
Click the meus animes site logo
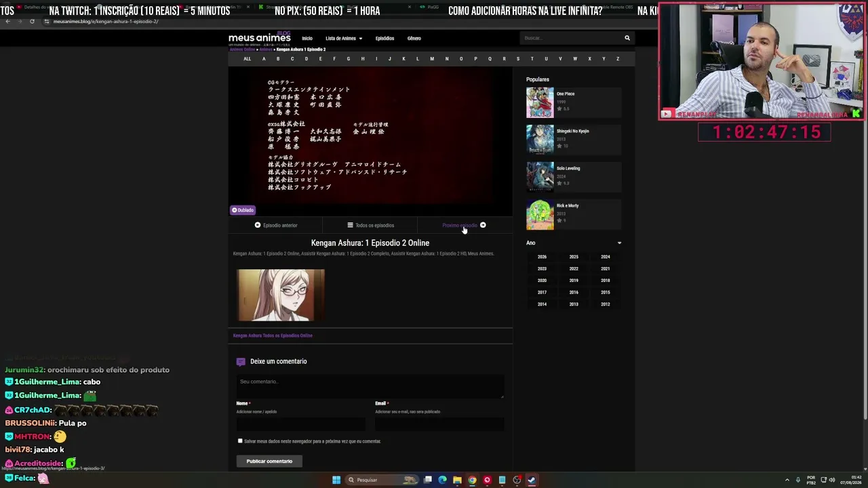pos(260,38)
